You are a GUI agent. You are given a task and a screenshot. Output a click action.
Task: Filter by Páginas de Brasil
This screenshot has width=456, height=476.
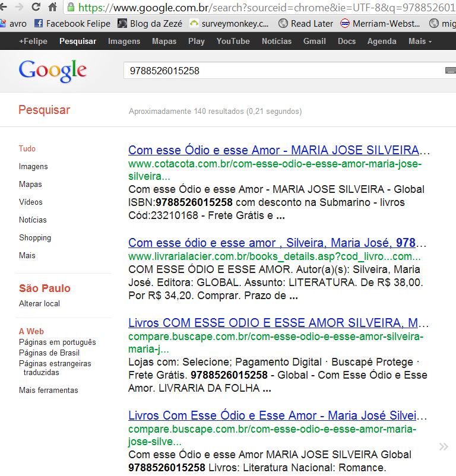[49, 353]
